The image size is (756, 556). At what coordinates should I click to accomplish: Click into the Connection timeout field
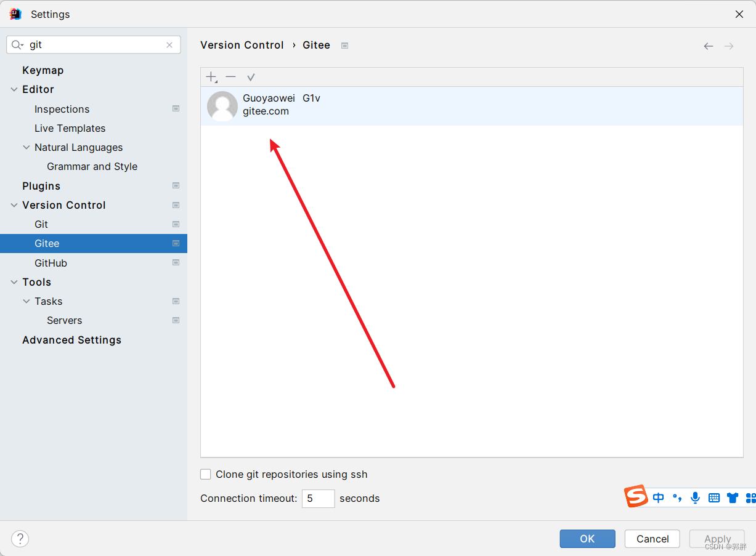click(x=318, y=499)
